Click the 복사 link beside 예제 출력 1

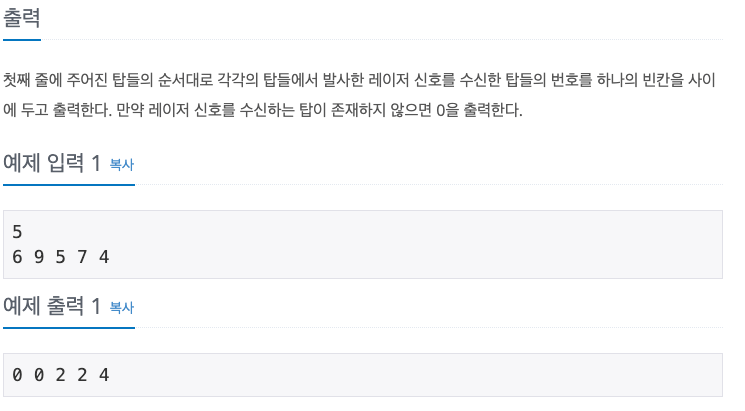[x=121, y=308]
